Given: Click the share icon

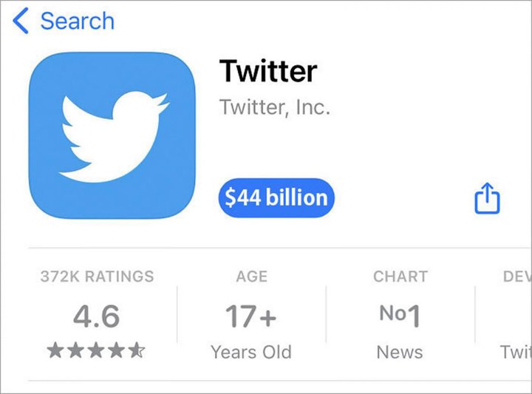Looking at the screenshot, I should click(487, 198).
